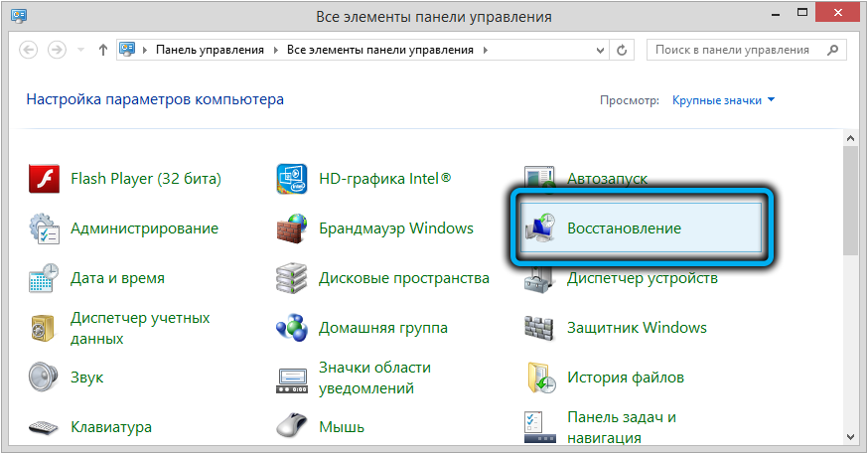This screenshot has height=454, width=868.
Task: Click the Дата и время calendar icon
Action: (45, 278)
